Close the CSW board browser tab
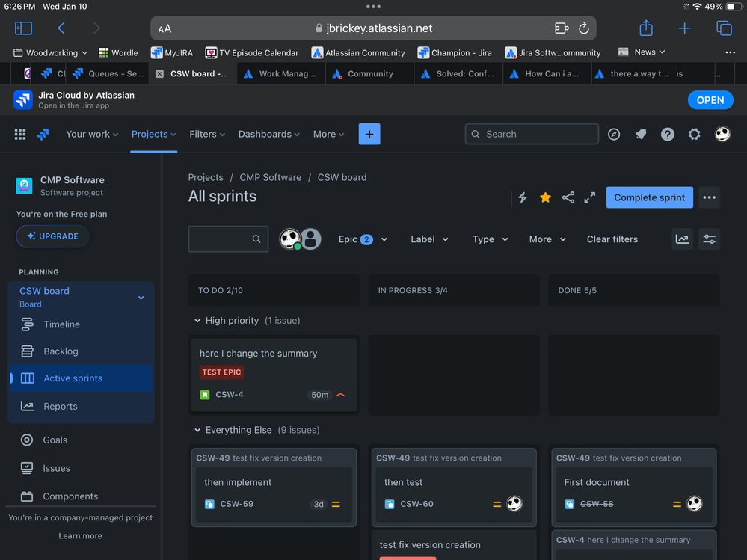Viewport: 747px width, 560px height. point(159,74)
